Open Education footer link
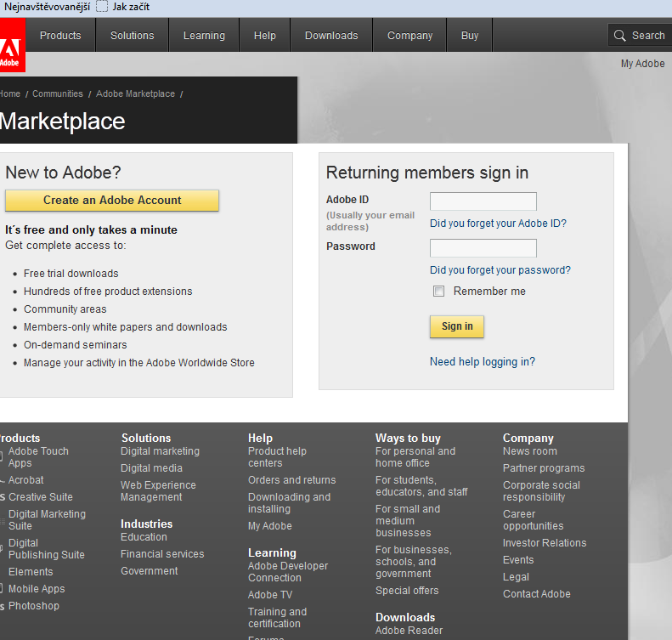672x640 pixels. pyautogui.click(x=144, y=537)
